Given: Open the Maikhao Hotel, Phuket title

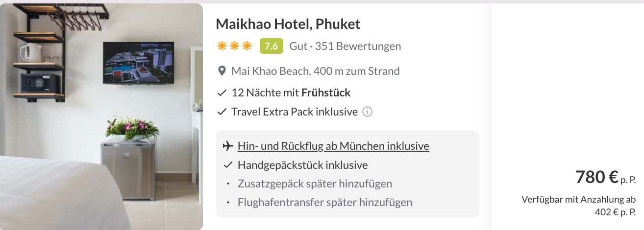Looking at the screenshot, I should pyautogui.click(x=288, y=23).
